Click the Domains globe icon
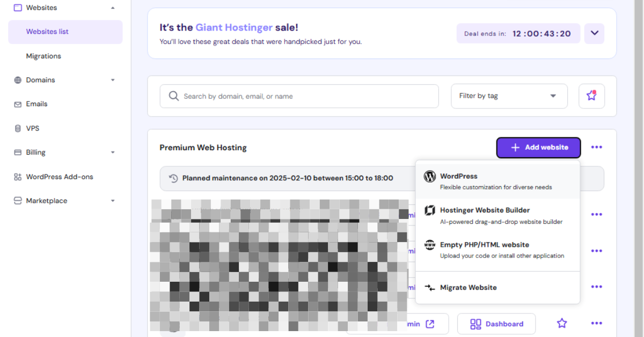Image resolution: width=644 pixels, height=337 pixels. (x=18, y=80)
